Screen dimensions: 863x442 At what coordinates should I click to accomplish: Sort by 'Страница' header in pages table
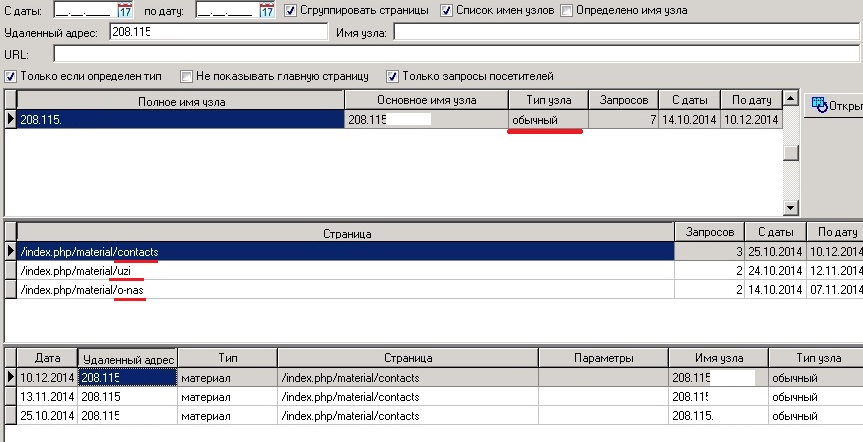(346, 233)
